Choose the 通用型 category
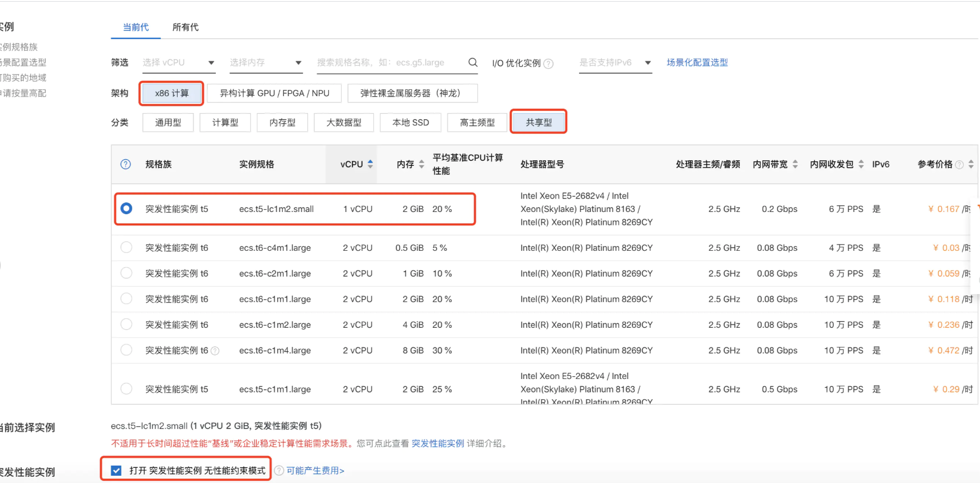Image resolution: width=980 pixels, height=483 pixels. coord(168,123)
